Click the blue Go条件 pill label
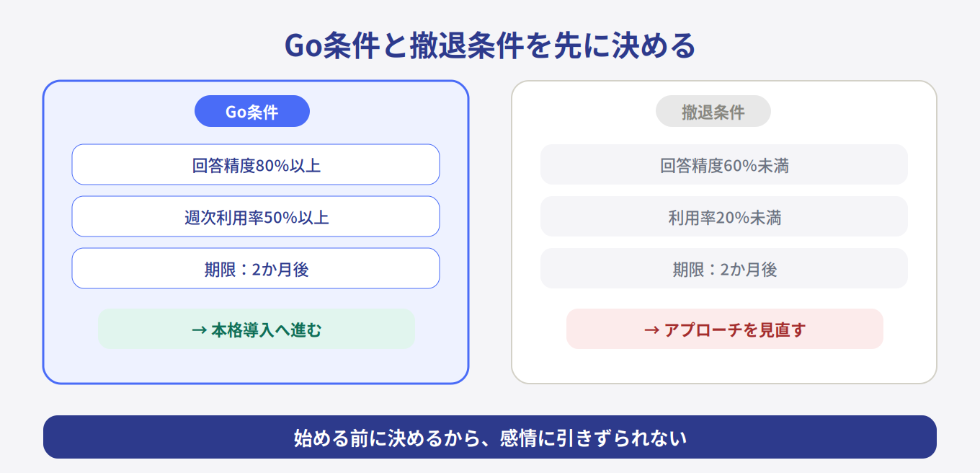The height and width of the screenshot is (473, 980). click(x=252, y=112)
